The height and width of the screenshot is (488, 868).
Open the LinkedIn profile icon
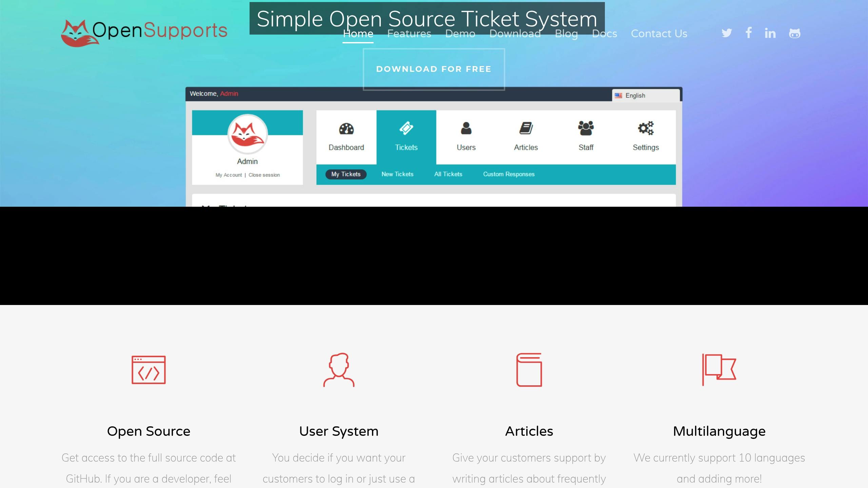coord(770,33)
